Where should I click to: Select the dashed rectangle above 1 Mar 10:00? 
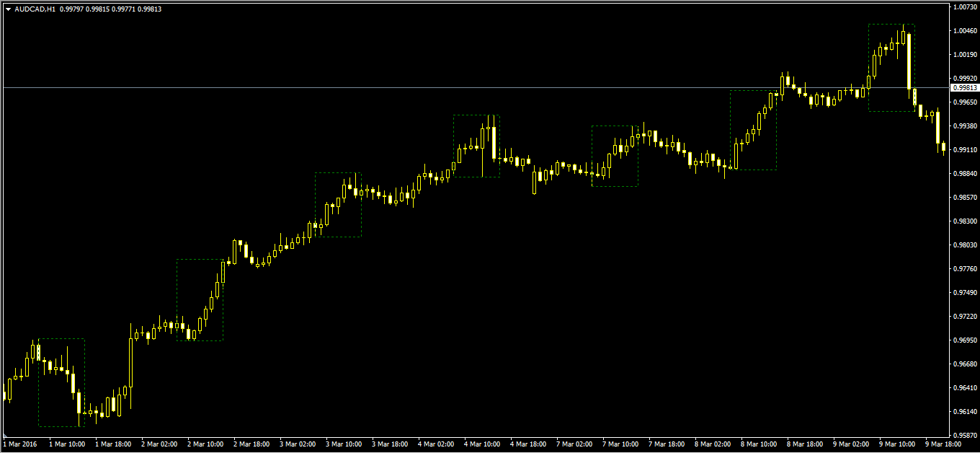(61, 382)
